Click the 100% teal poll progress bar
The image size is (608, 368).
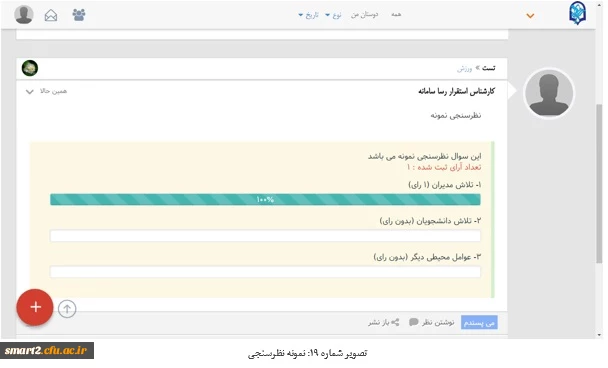(265, 199)
